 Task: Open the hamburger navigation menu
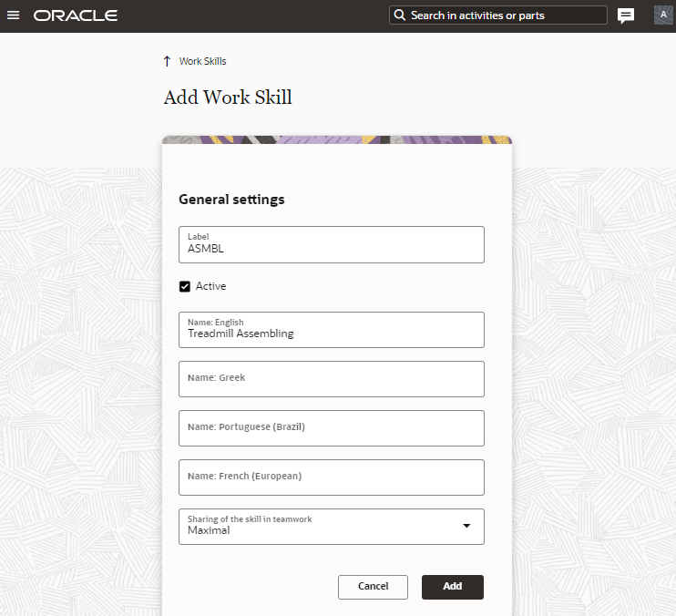14,15
